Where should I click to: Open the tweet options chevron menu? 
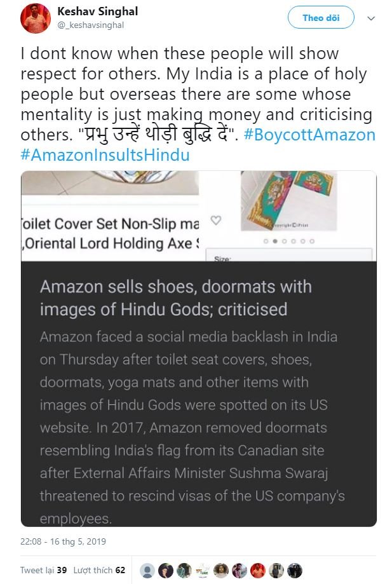(371, 18)
